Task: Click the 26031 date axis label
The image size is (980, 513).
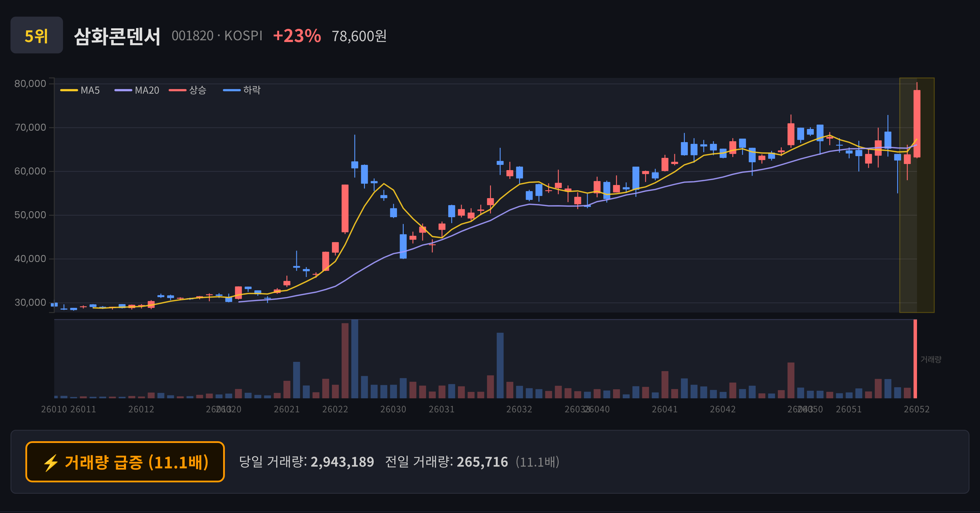Action: coord(442,409)
